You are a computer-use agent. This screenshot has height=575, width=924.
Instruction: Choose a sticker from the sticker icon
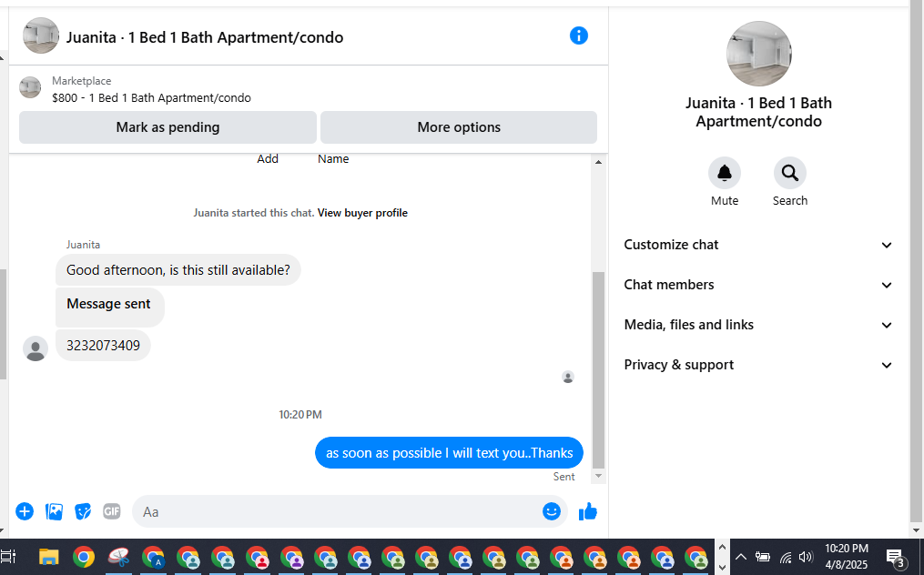(83, 511)
